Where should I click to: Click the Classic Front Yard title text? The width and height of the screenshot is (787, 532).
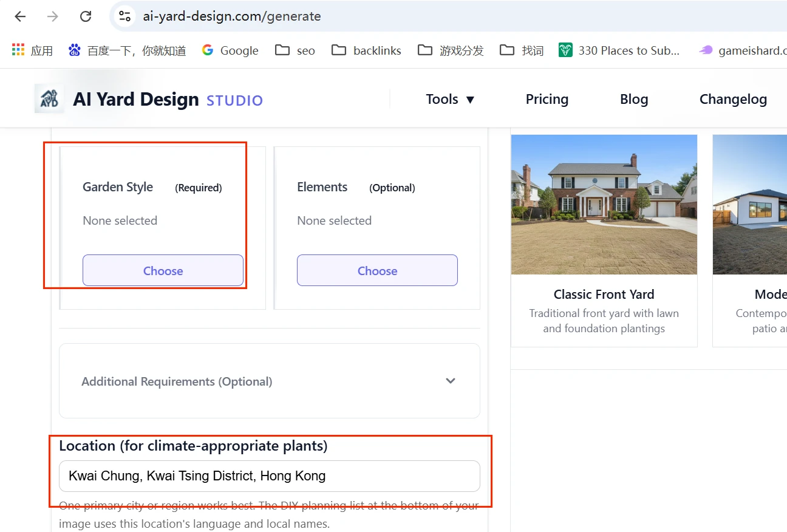[x=604, y=295]
